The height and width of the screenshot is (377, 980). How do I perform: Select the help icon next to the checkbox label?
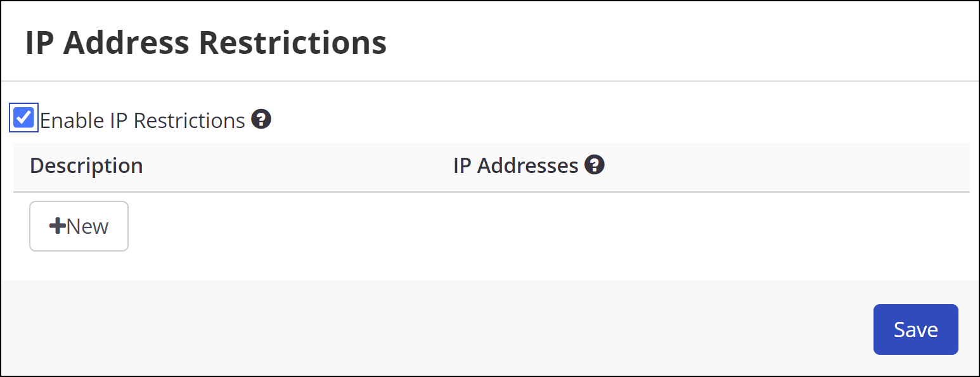point(261,119)
